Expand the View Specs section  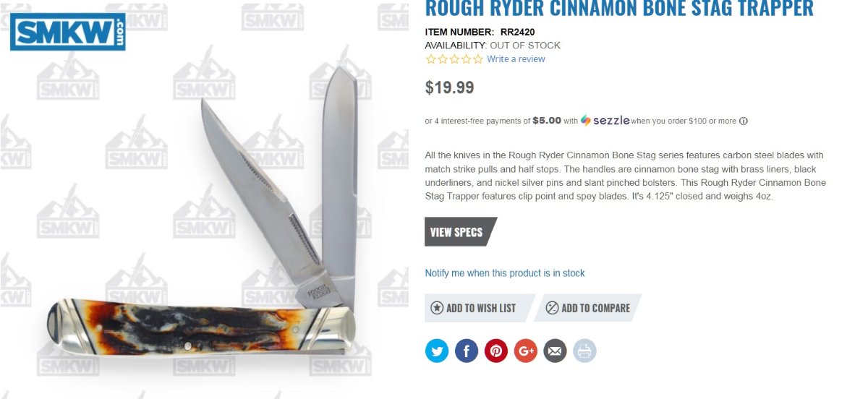(x=461, y=232)
